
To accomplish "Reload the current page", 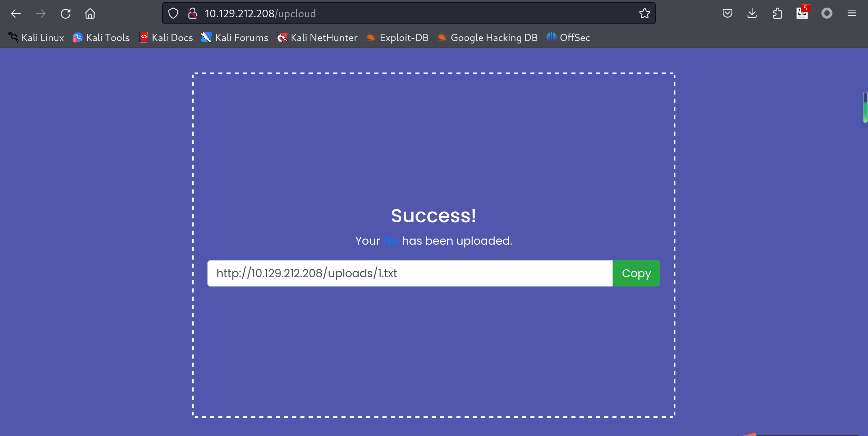I will (66, 13).
